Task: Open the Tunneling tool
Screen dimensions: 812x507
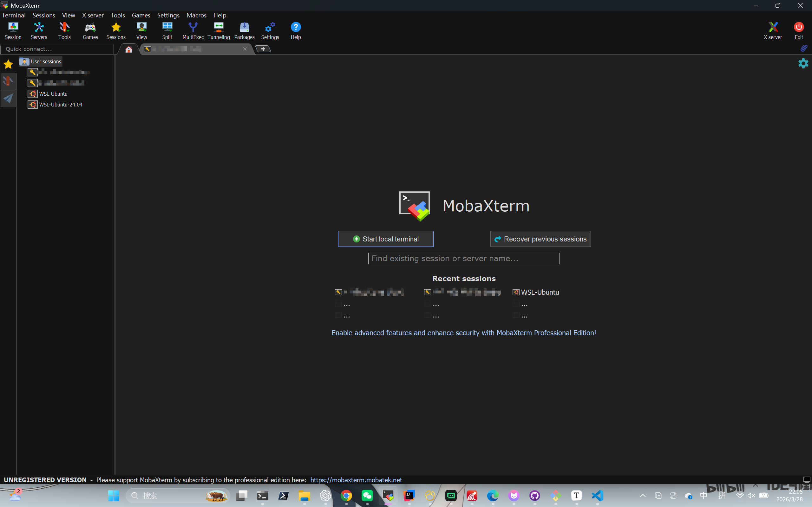Action: click(219, 30)
